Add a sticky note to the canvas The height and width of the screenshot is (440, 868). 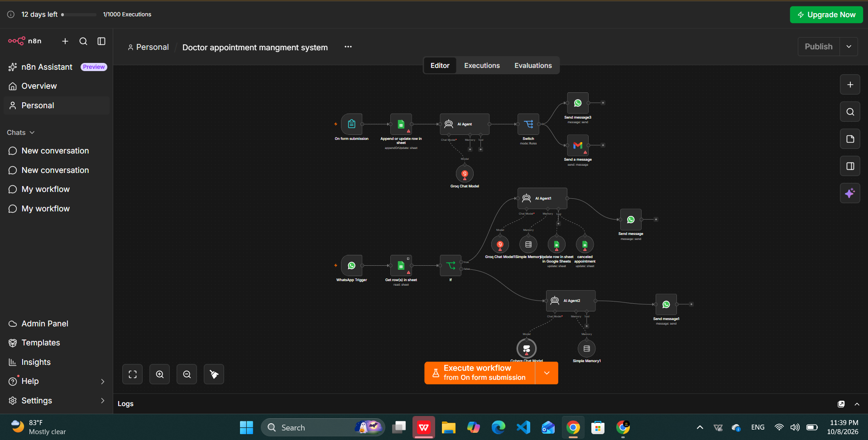pyautogui.click(x=850, y=139)
